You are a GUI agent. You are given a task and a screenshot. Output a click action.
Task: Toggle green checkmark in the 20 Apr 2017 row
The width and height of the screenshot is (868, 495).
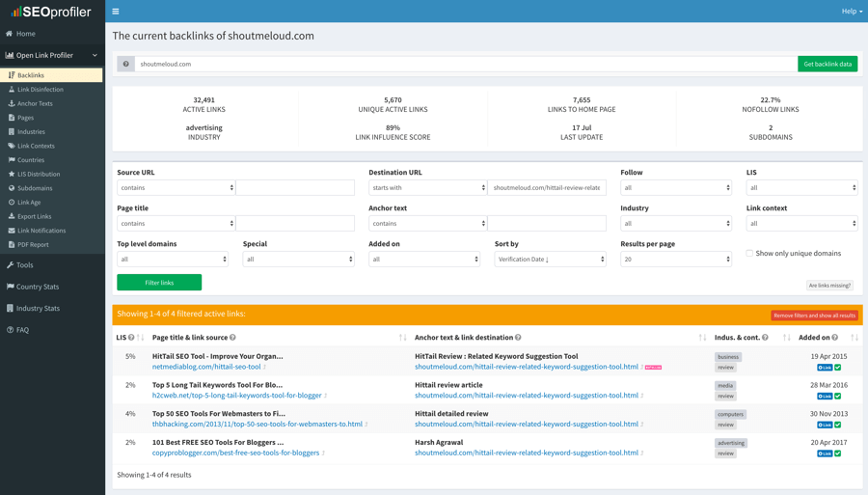pos(837,454)
